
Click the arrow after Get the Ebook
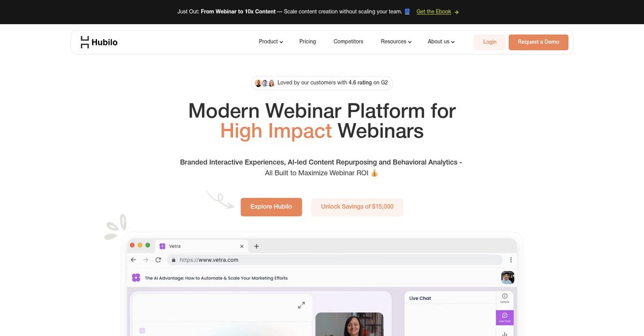(456, 12)
